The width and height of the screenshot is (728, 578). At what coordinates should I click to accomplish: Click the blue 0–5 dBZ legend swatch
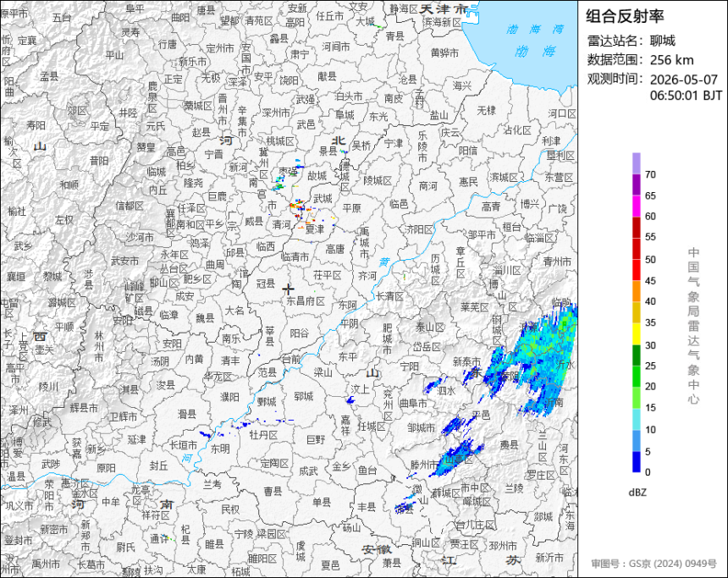(636, 462)
